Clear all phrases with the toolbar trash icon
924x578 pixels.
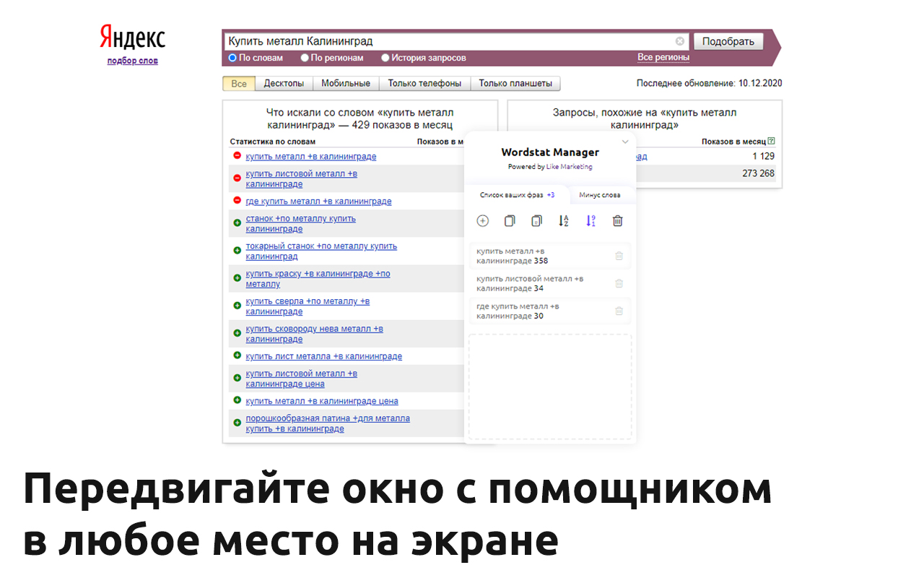point(617,221)
